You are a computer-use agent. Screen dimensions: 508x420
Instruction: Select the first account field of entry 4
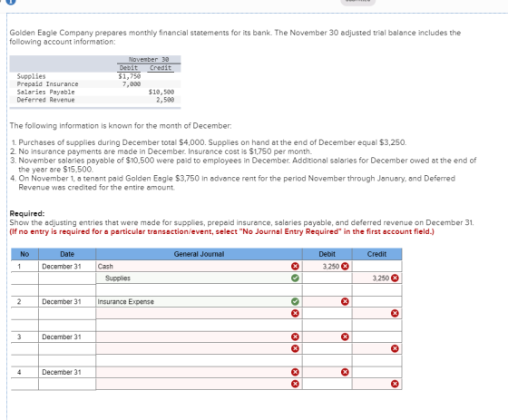pos(199,372)
